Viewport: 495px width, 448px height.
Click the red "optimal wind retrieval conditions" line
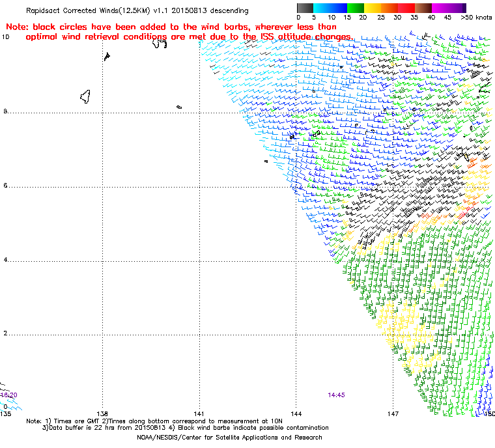(x=190, y=37)
